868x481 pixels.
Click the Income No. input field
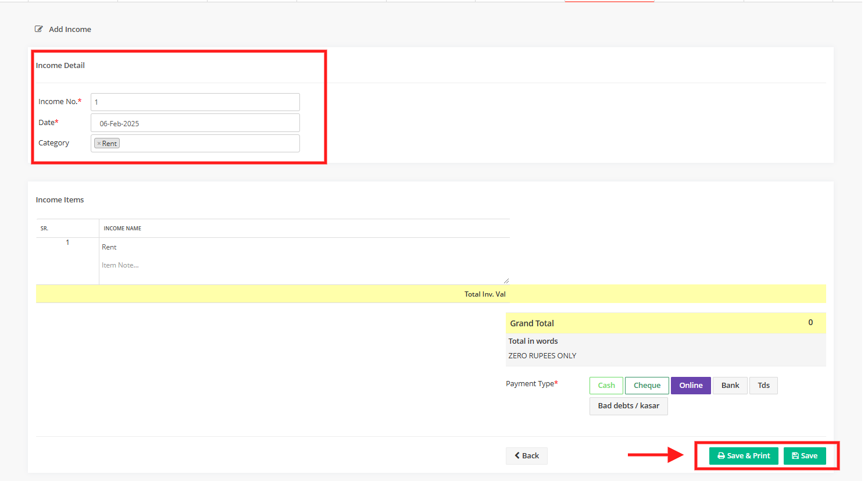(195, 102)
